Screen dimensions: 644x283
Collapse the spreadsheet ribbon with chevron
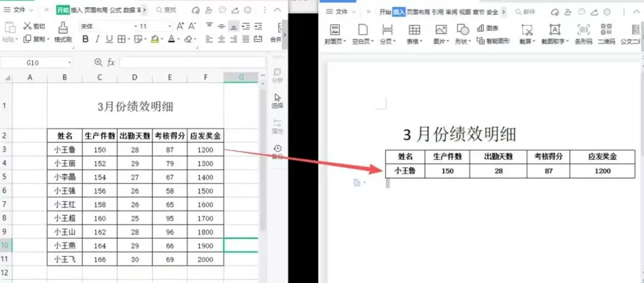pos(278,10)
